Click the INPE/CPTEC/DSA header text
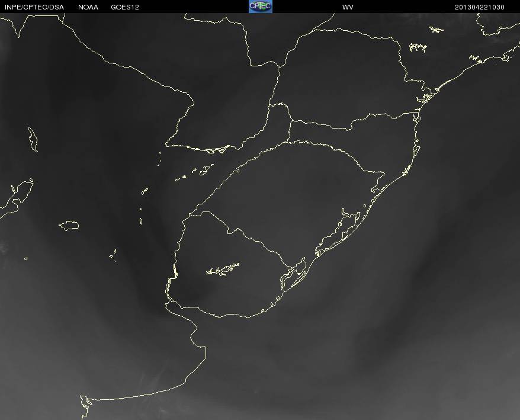The height and width of the screenshot is (420, 520). 34,7
